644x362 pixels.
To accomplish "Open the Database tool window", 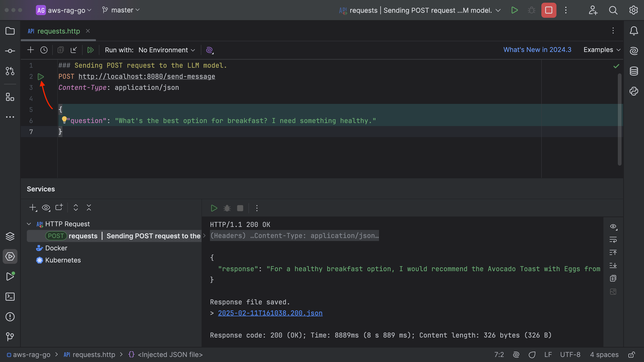I will click(x=634, y=71).
